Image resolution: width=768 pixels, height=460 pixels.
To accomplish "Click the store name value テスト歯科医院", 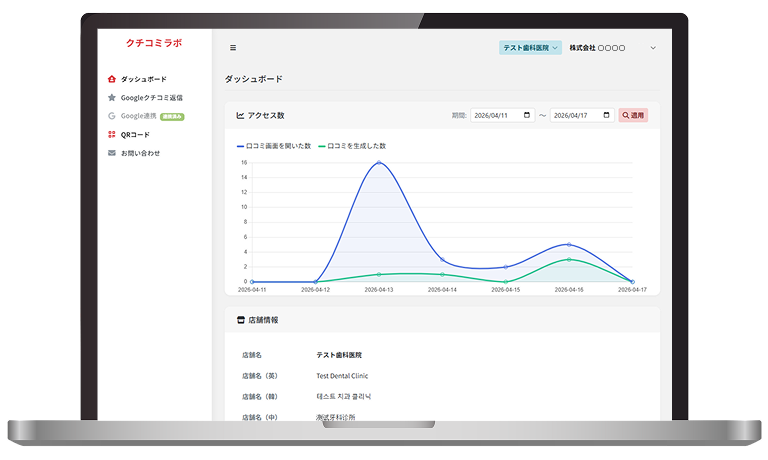I will tap(339, 355).
